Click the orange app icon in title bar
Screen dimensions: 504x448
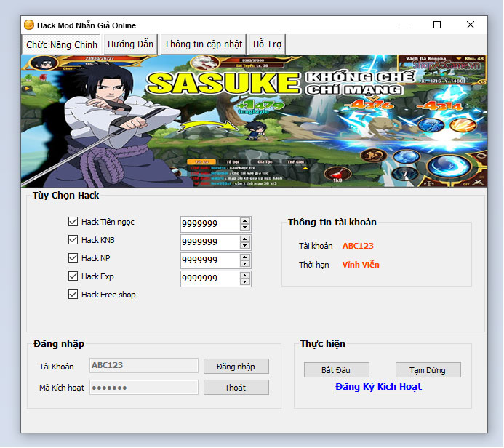click(x=29, y=25)
